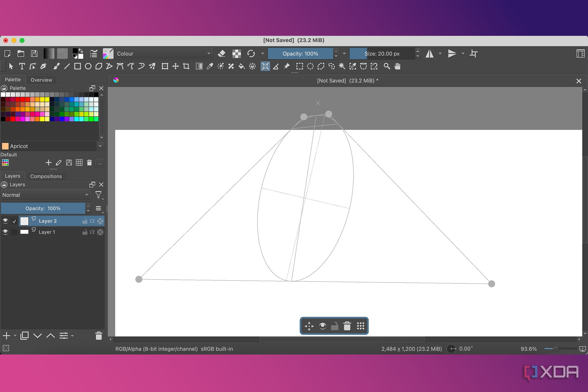Image resolution: width=588 pixels, height=392 pixels.
Task: Select the Text tool
Action: (x=22, y=66)
